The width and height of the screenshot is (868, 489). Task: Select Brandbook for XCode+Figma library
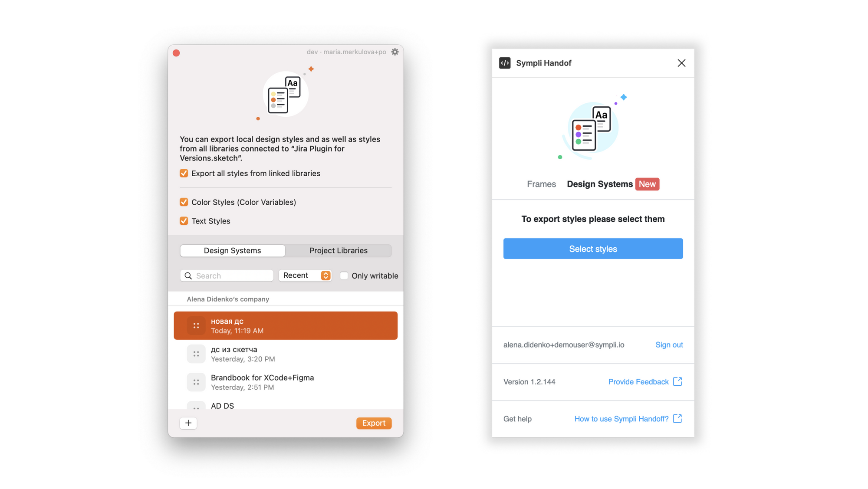285,382
